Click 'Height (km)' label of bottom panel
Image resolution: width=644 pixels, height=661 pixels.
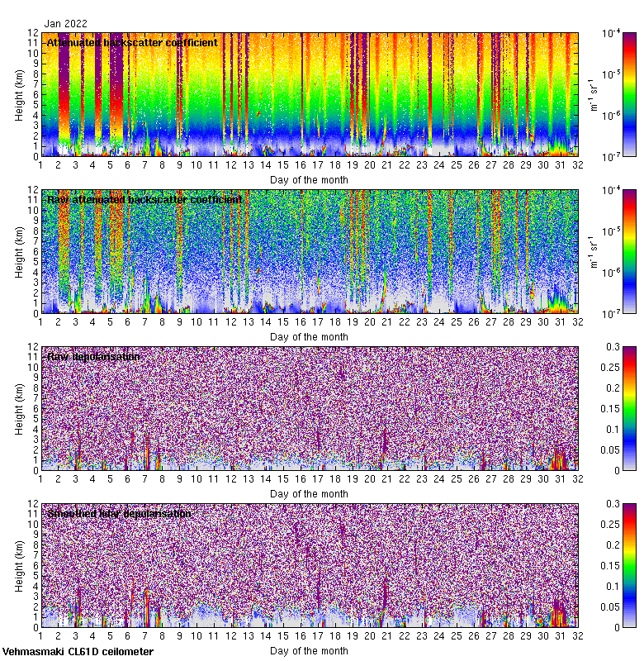(x=19, y=566)
